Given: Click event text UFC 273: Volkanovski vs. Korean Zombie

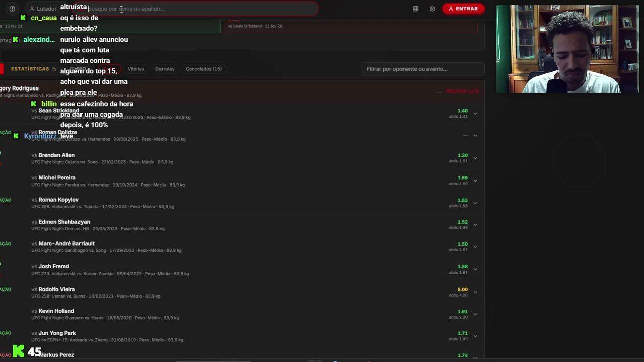Looking at the screenshot, I should point(73,274).
